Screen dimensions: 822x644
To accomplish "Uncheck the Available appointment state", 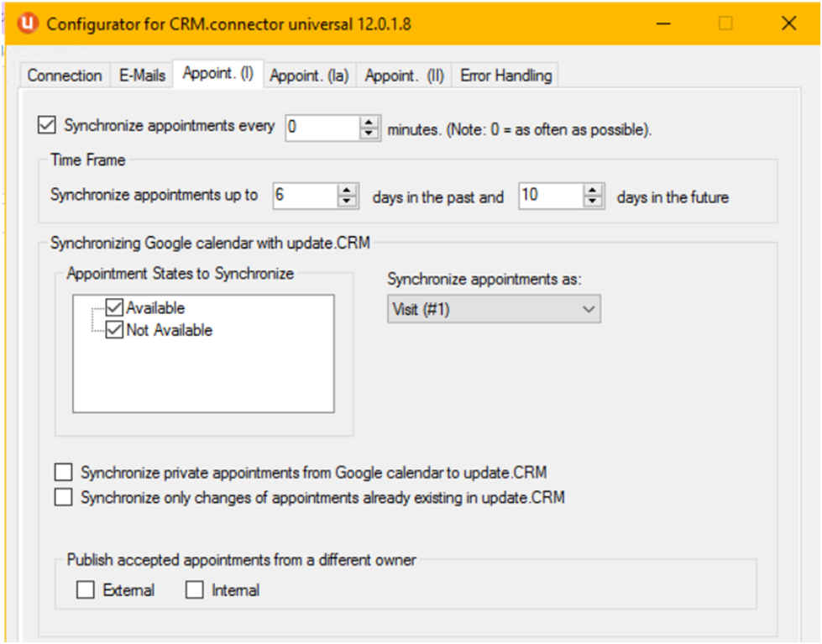I will (114, 307).
